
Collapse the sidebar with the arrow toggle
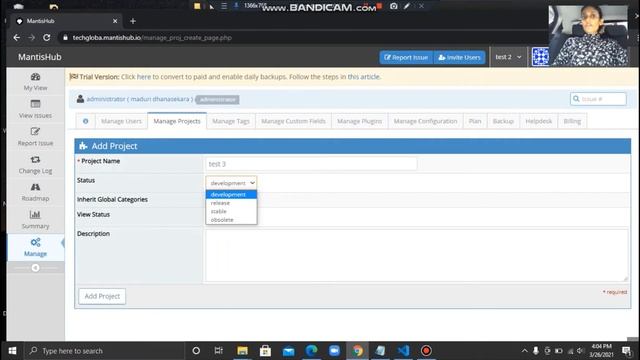point(36,268)
